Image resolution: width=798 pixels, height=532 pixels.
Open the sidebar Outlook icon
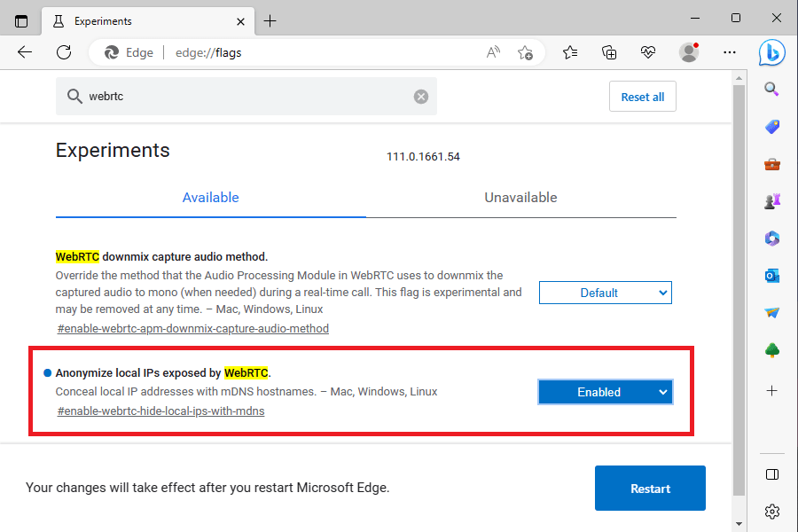(772, 276)
